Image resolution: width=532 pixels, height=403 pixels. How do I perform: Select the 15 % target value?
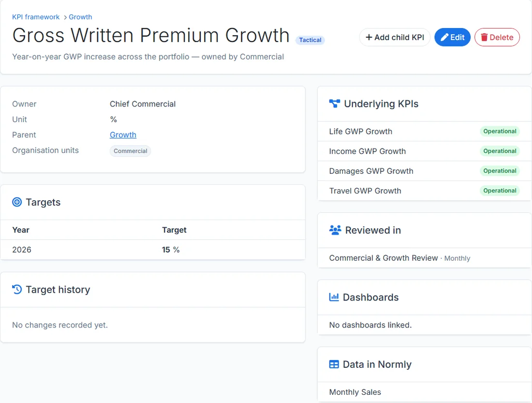(x=171, y=250)
